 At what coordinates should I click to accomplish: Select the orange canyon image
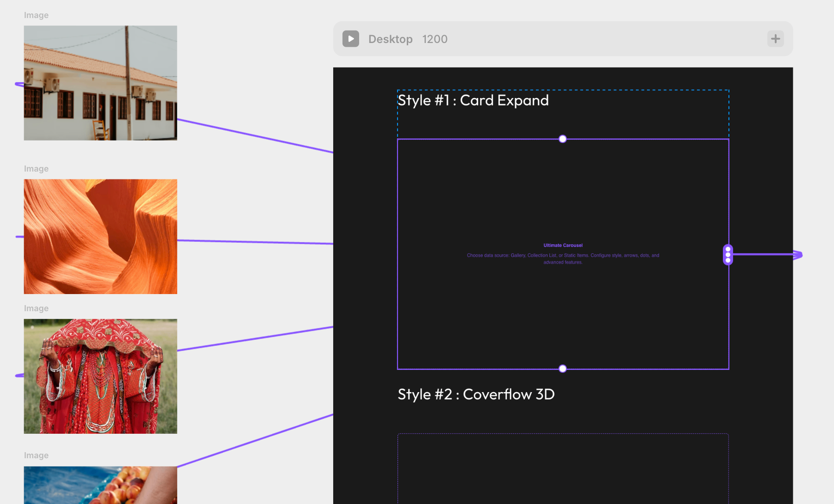tap(100, 237)
